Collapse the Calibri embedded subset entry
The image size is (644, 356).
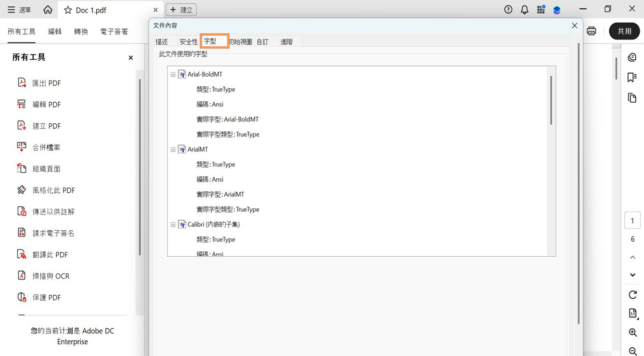[173, 224]
